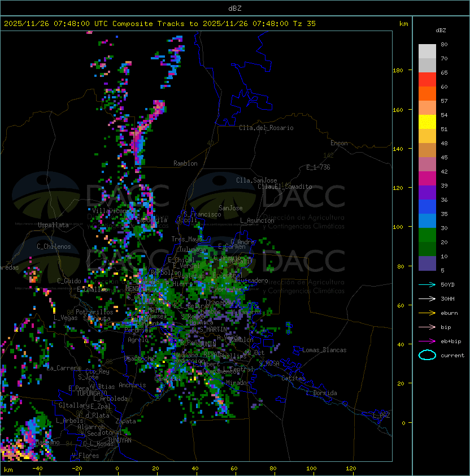Image resolution: width=470 pixels, height=476 pixels.
Task: Click the 'Mirador' place label
Action: point(238,383)
